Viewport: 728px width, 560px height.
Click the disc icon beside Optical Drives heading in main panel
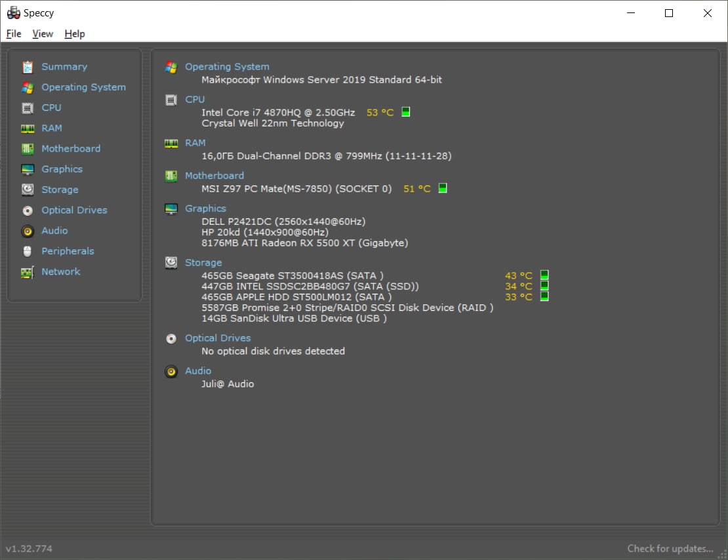171,338
